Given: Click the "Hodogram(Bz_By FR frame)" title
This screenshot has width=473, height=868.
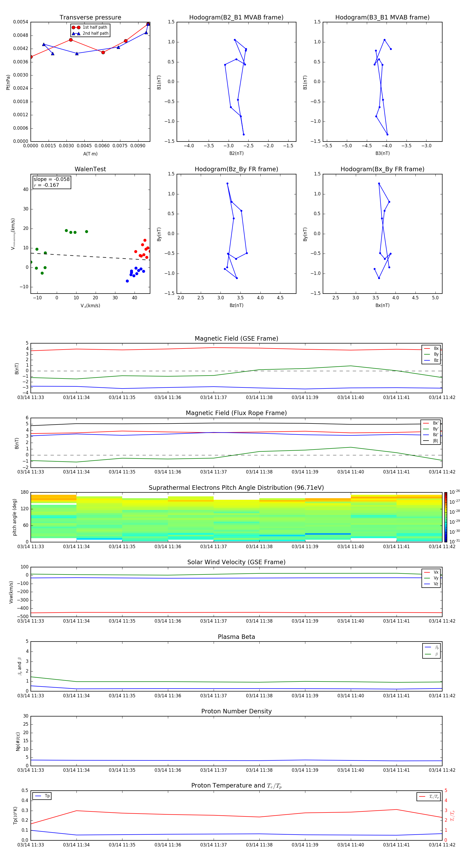Looking at the screenshot, I should [236, 169].
